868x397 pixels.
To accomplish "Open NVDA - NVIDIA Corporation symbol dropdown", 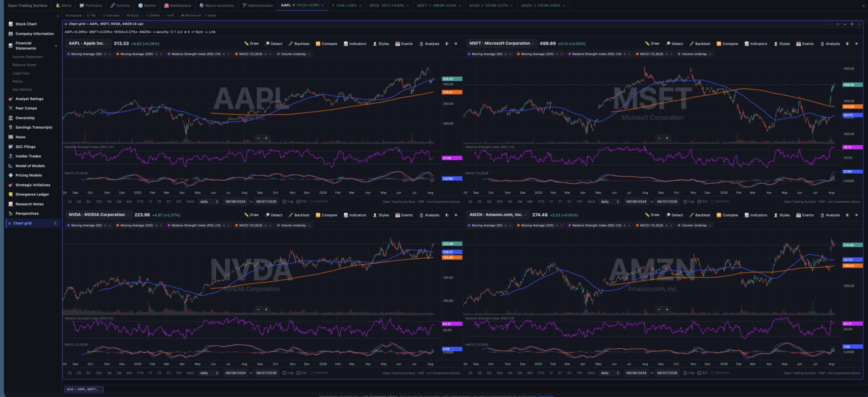I will [99, 215].
